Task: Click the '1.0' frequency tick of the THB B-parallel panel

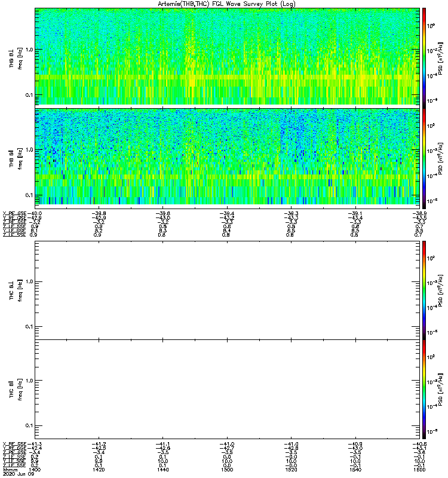Action: tap(29, 150)
